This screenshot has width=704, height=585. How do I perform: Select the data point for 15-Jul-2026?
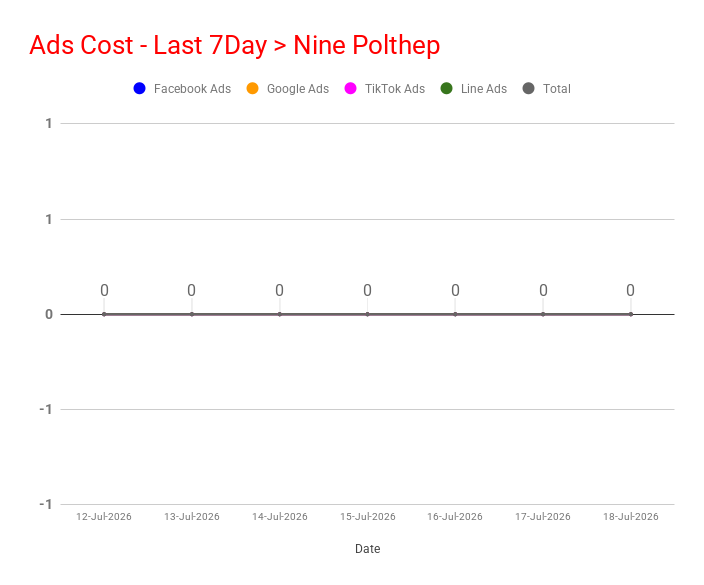tap(368, 314)
